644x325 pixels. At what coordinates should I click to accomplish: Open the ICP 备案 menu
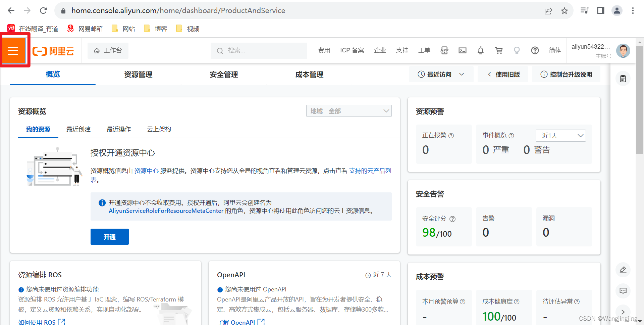(x=352, y=50)
